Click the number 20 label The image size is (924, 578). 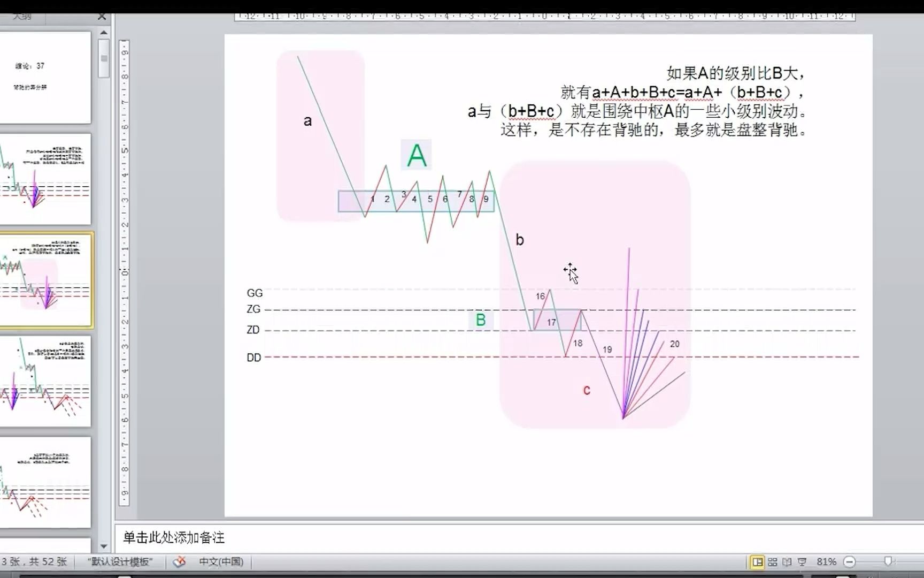click(x=675, y=344)
